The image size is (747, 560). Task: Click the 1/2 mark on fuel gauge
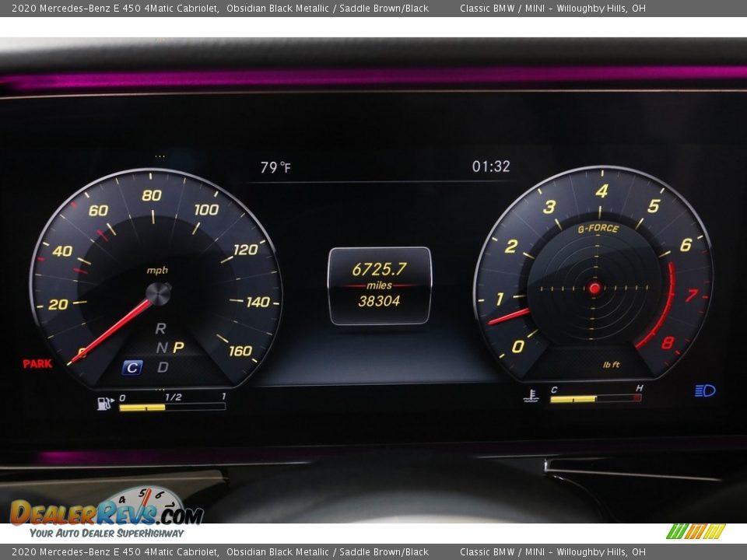173,397
